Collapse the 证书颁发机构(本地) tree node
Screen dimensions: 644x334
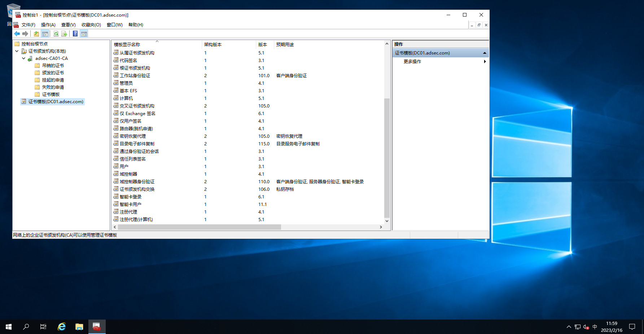coord(17,51)
